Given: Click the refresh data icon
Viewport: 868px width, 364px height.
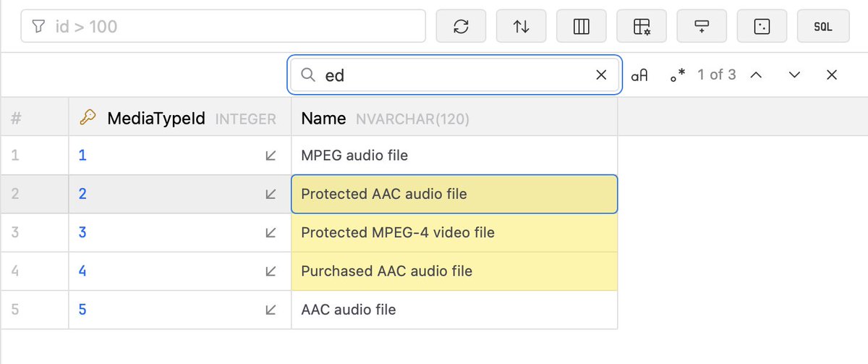Looking at the screenshot, I should click(461, 27).
